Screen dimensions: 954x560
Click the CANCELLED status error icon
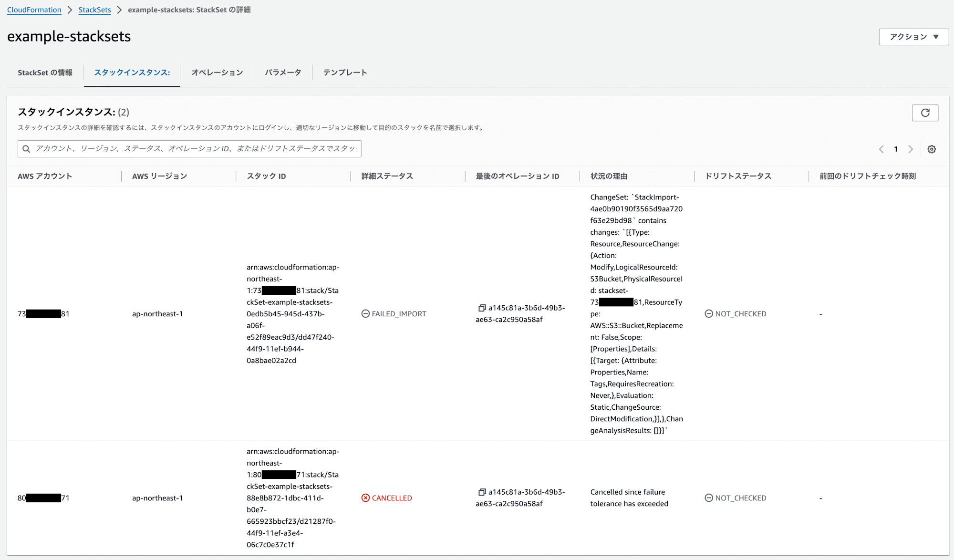point(365,498)
